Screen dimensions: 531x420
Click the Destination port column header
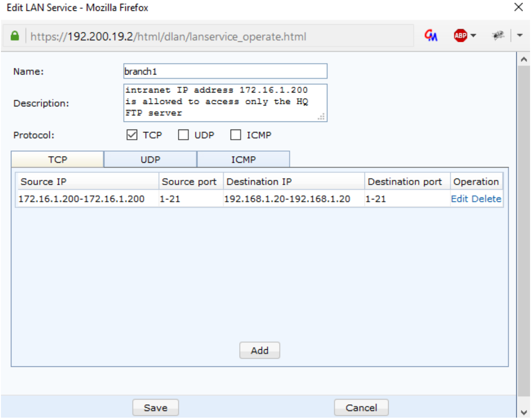(408, 182)
